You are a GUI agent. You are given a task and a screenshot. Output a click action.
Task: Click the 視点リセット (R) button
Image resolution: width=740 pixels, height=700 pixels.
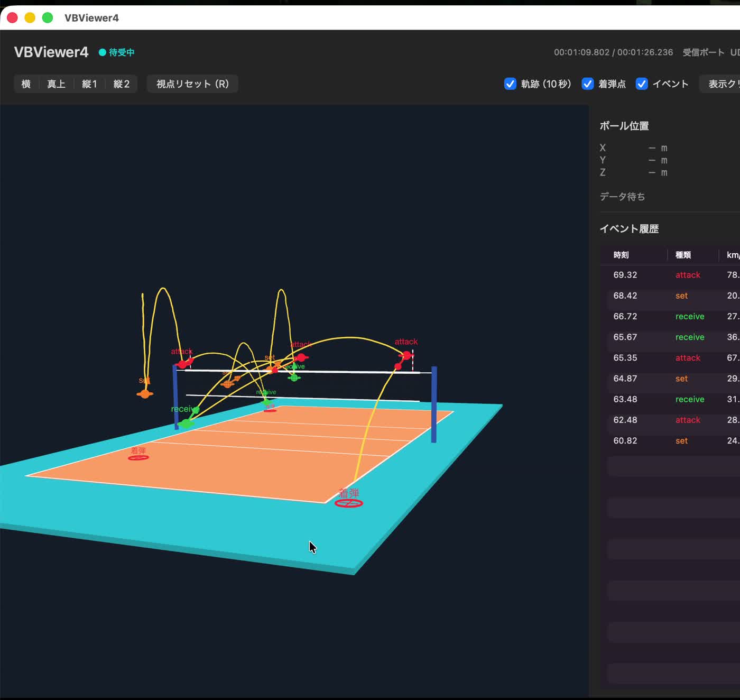[x=192, y=84]
